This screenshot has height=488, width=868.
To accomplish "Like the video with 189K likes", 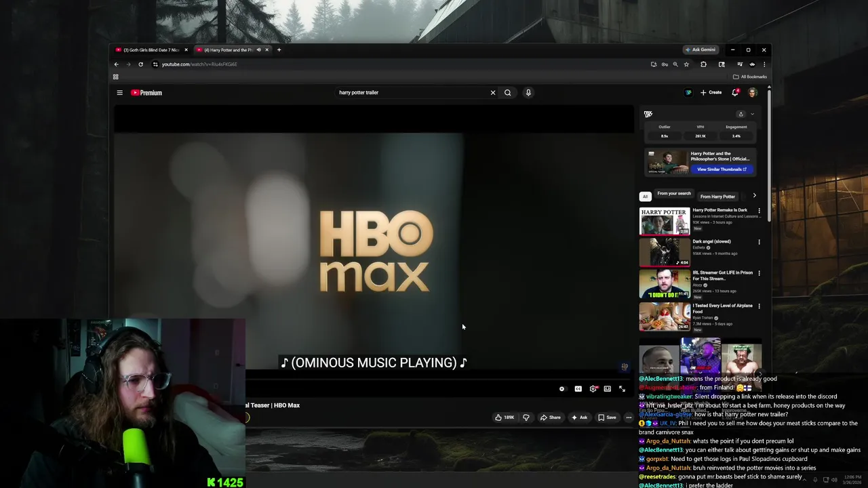I will coord(505,418).
